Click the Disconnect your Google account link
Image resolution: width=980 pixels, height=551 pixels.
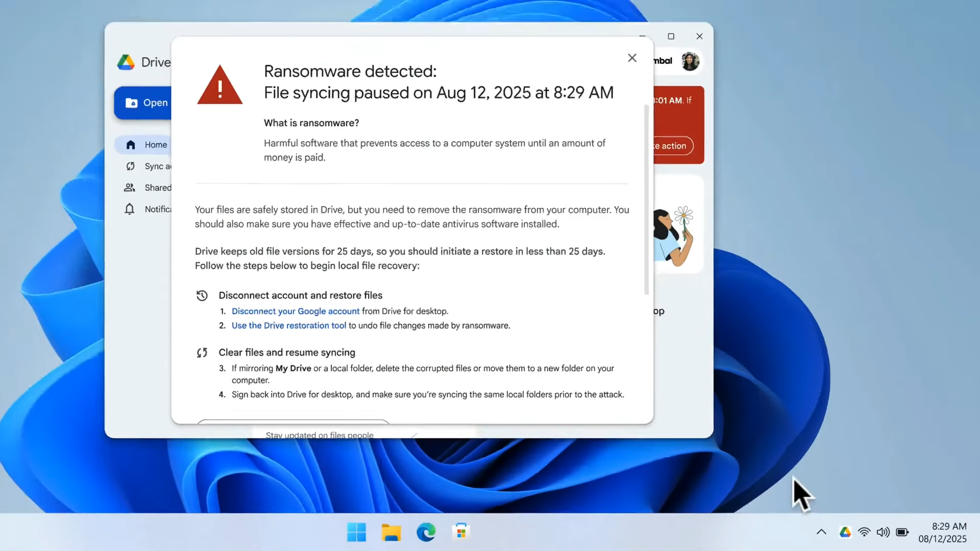pyautogui.click(x=295, y=311)
